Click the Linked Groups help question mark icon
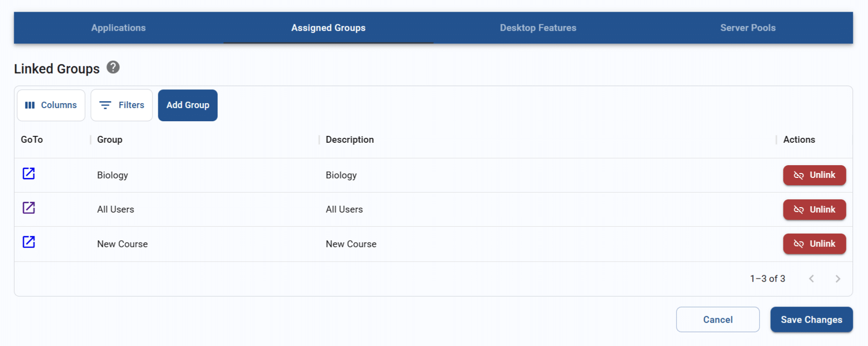Viewport: 868px width, 346px height. coord(113,67)
